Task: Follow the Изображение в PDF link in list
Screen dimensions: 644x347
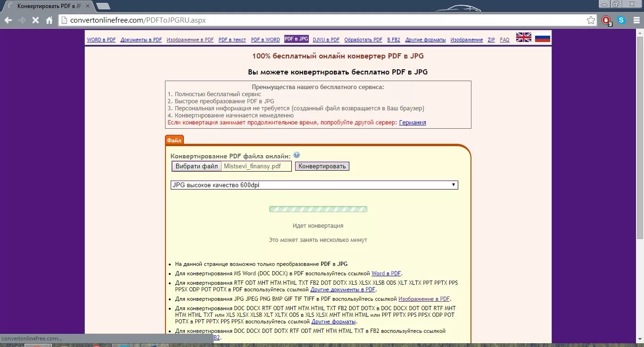Action: coord(424,299)
